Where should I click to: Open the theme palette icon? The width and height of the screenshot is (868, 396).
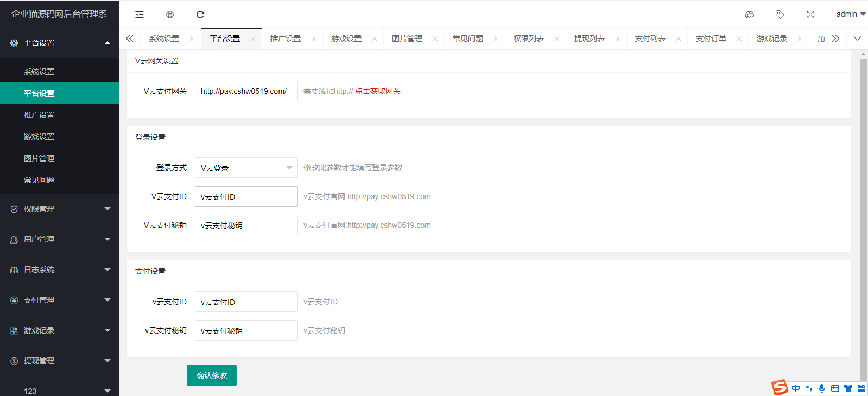click(750, 15)
